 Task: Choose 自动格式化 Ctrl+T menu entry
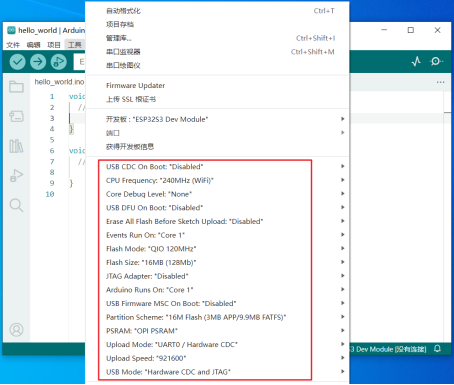pyautogui.click(x=217, y=11)
